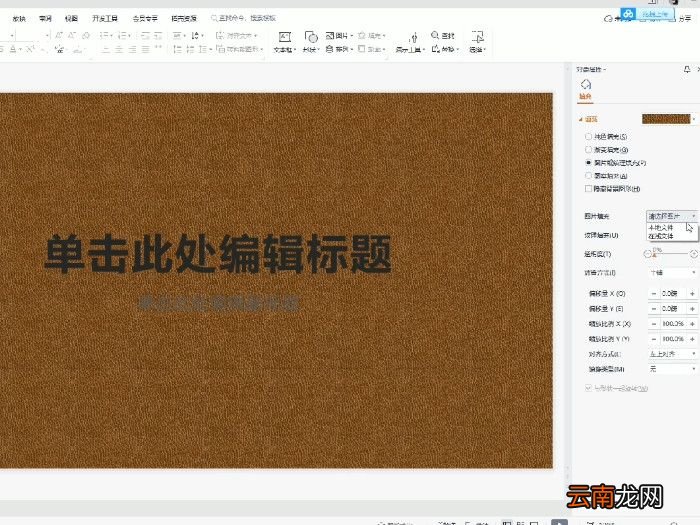This screenshot has width=700, height=525.
Task: Open the Review (审阅) tab
Action: (45, 19)
